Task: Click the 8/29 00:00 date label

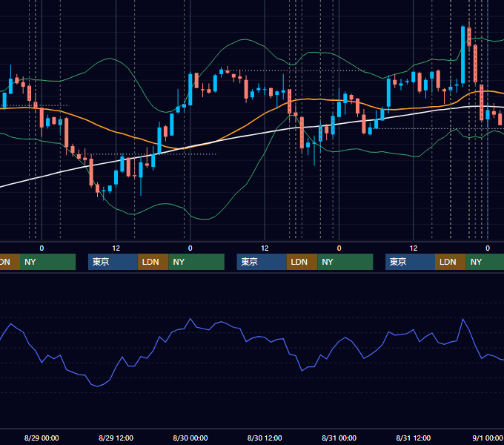Action: [42, 438]
